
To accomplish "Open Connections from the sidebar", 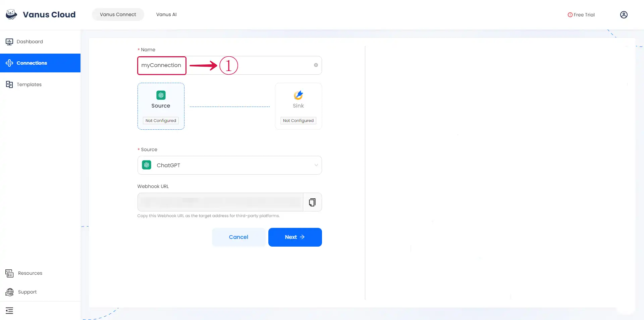I will [x=40, y=63].
